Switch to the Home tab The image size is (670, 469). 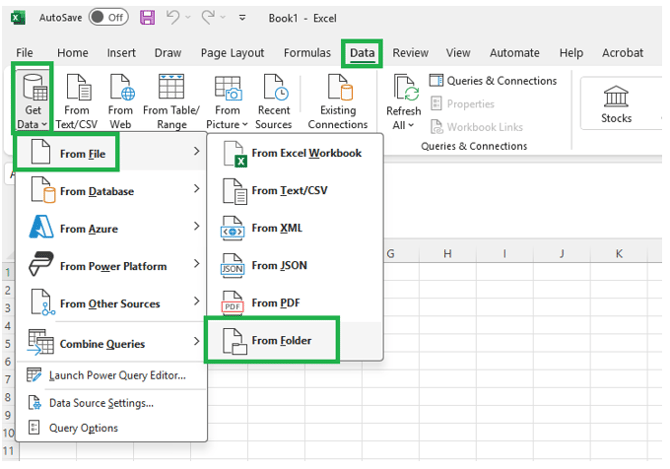pos(73,53)
